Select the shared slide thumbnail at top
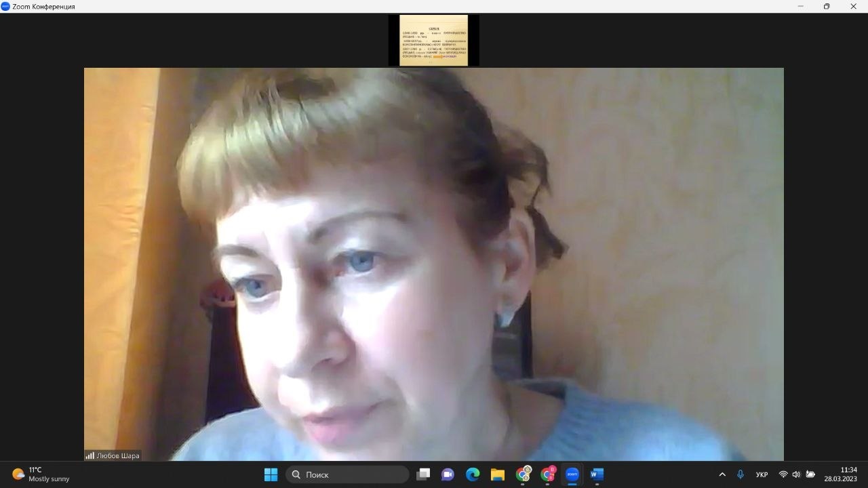 (434, 40)
